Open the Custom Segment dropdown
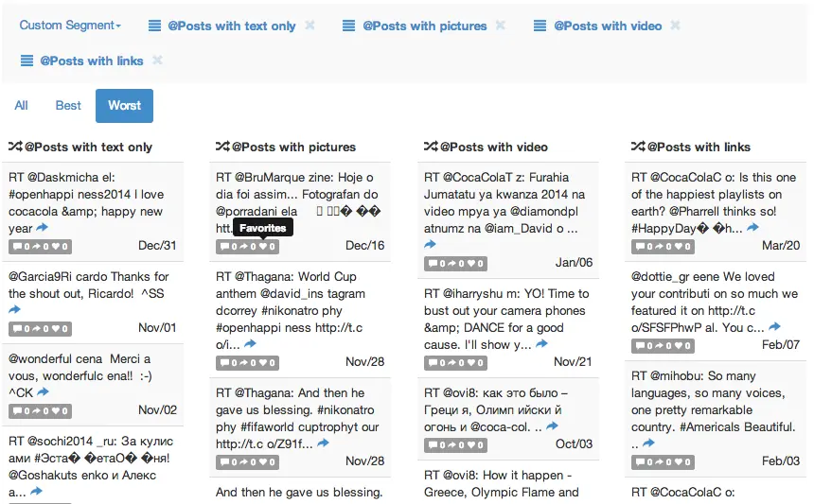 click(70, 26)
